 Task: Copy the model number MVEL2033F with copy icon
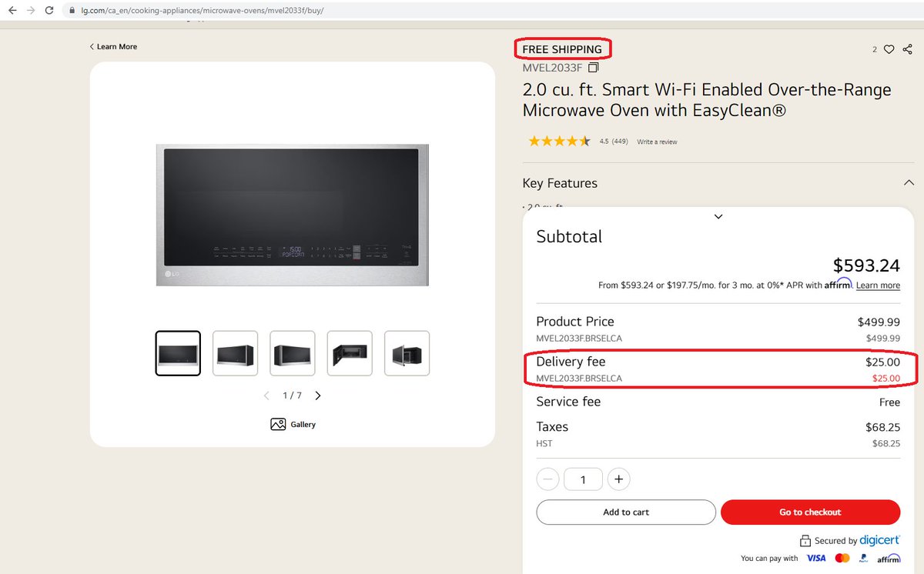coord(593,68)
